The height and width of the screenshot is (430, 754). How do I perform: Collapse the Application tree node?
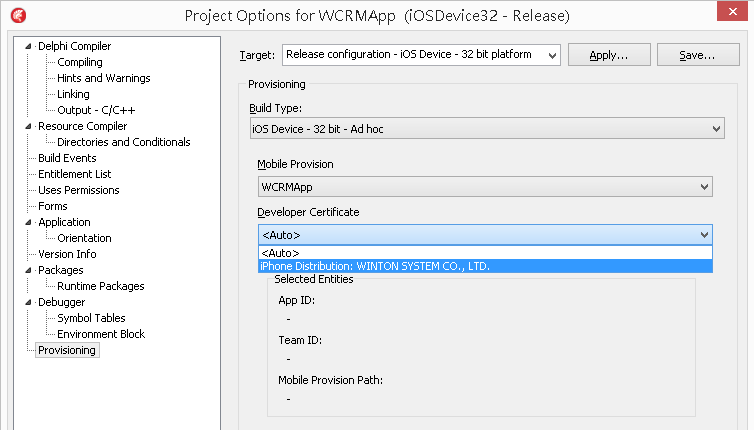click(x=28, y=222)
